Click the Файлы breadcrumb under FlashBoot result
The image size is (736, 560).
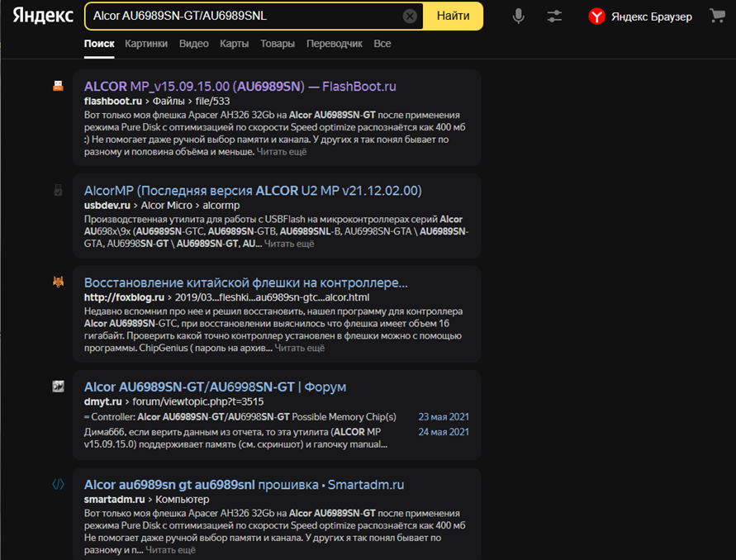coord(169,101)
